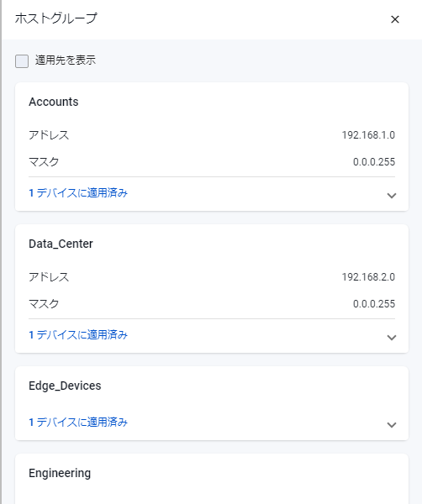Click the Data_Center address 192.168.2.0

(368, 277)
